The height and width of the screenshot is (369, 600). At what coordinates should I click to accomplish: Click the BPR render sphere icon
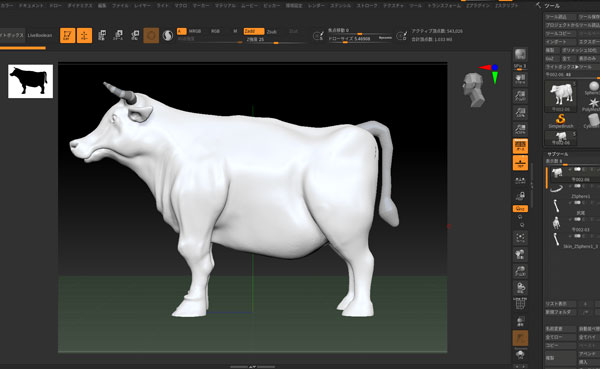pyautogui.click(x=520, y=54)
